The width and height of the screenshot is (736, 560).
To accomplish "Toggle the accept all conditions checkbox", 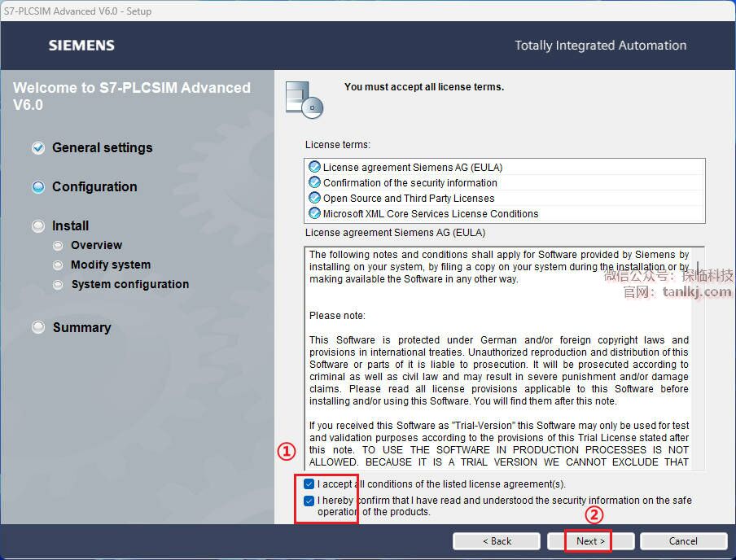I will [x=309, y=484].
